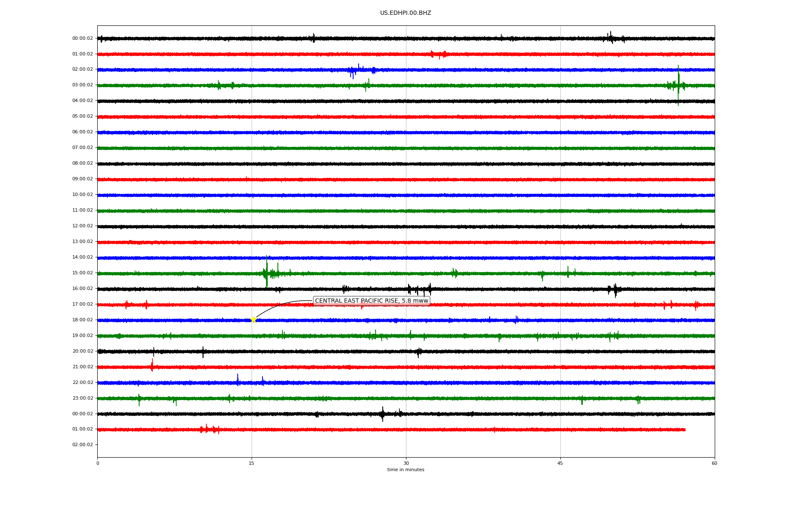Click the CENTRAL EAST PACIFIC RISE annotation label
812x508 pixels.
(x=371, y=301)
